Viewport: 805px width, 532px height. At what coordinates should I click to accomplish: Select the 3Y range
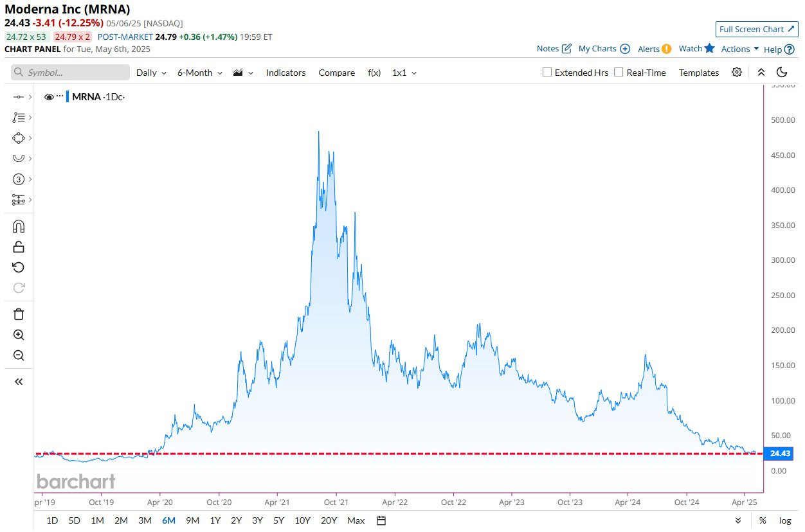pos(257,520)
